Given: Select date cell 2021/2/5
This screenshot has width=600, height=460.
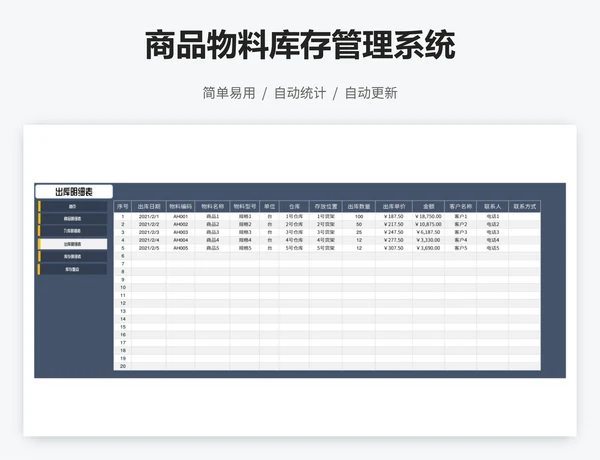Looking at the screenshot, I should pos(149,248).
